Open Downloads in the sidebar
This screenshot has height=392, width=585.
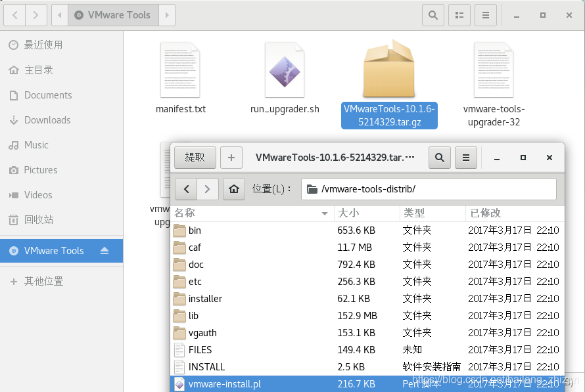coord(62,120)
